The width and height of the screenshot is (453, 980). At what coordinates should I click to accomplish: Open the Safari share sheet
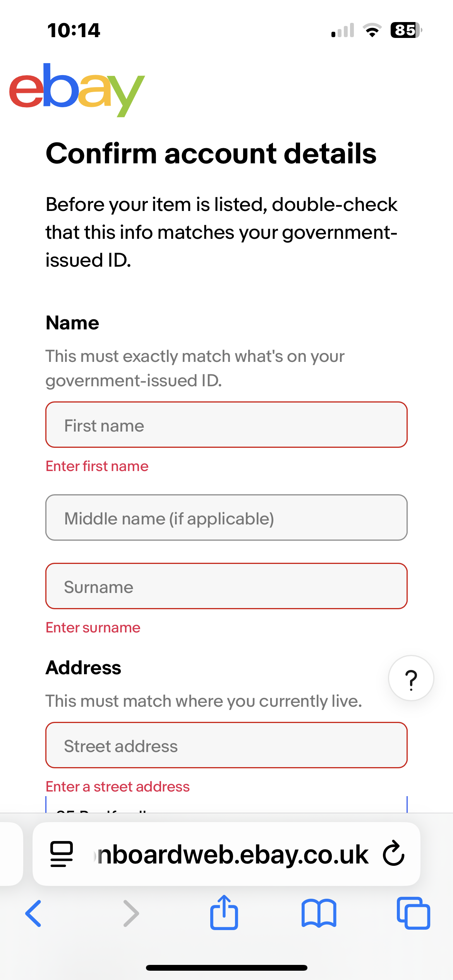[224, 913]
